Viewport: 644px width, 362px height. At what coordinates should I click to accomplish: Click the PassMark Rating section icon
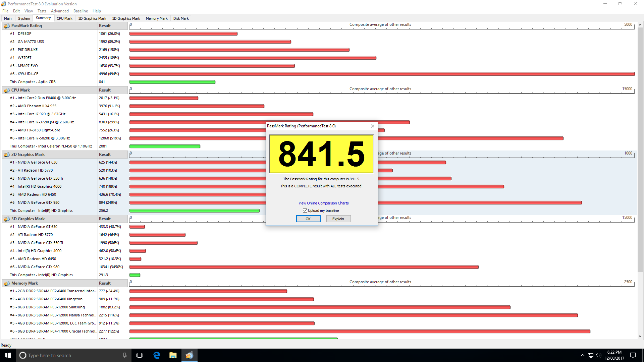pos(6,26)
